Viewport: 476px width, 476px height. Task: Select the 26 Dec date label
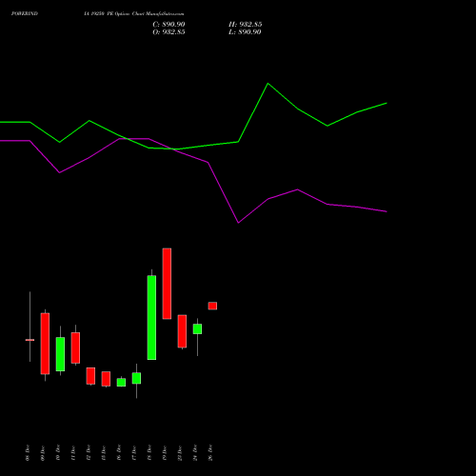click(x=210, y=453)
